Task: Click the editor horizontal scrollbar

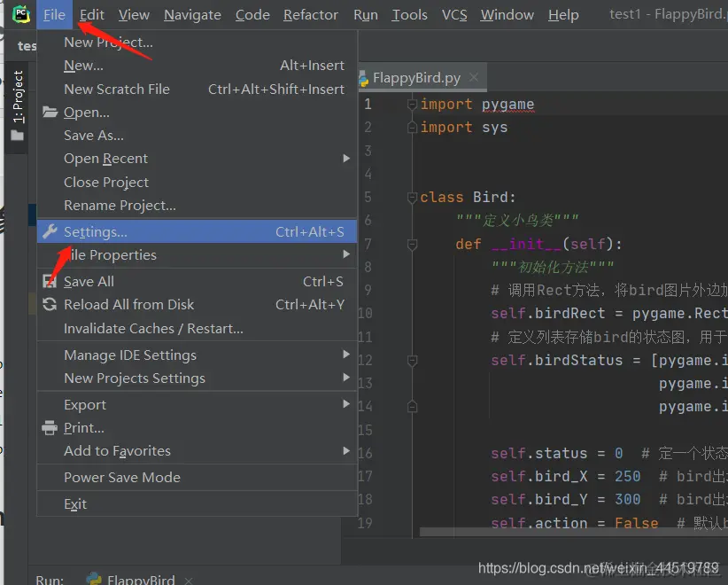Action: [x=573, y=532]
